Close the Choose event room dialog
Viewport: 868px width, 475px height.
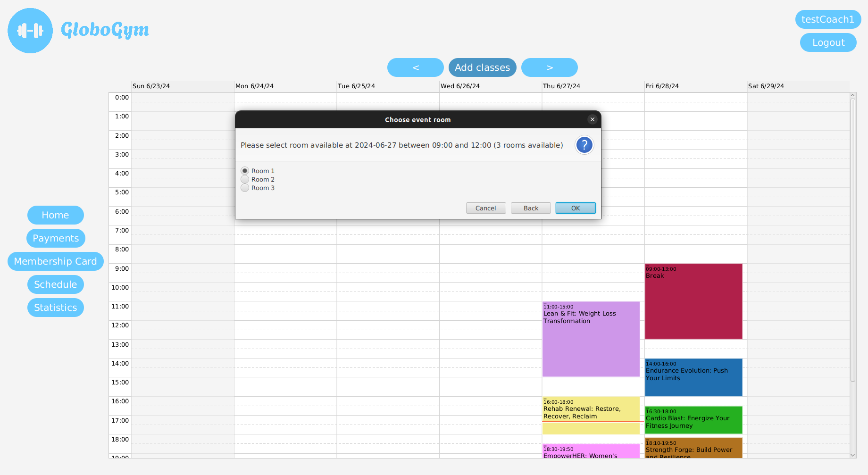[592, 120]
